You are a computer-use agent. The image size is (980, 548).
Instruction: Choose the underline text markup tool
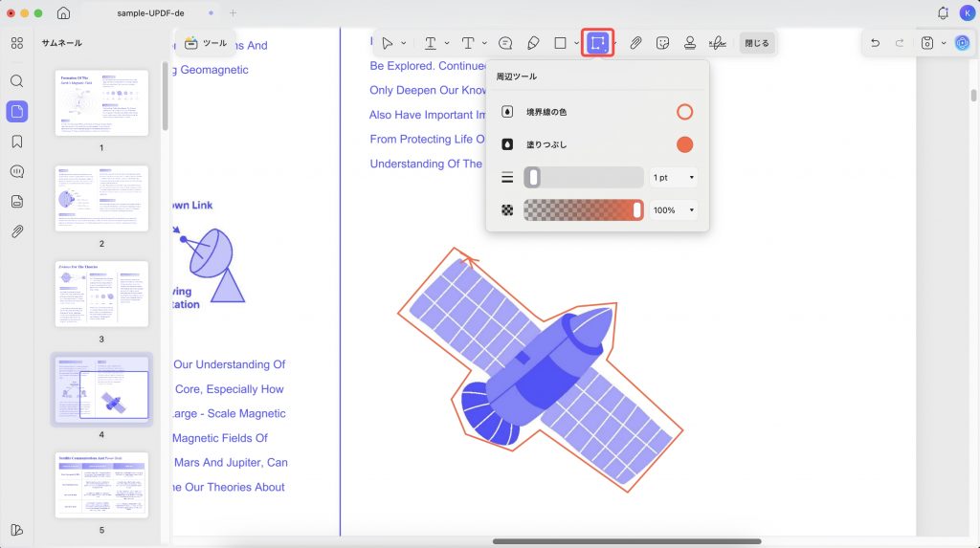tap(430, 43)
